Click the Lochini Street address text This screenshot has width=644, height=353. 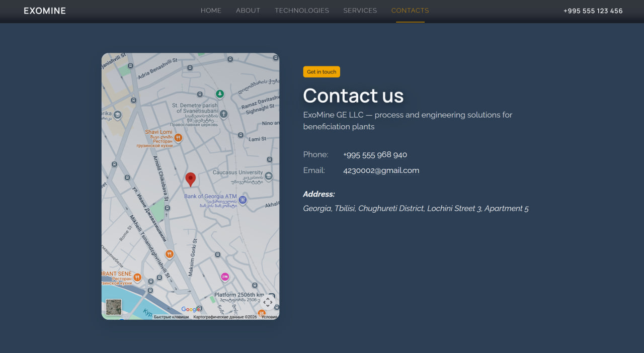(416, 208)
